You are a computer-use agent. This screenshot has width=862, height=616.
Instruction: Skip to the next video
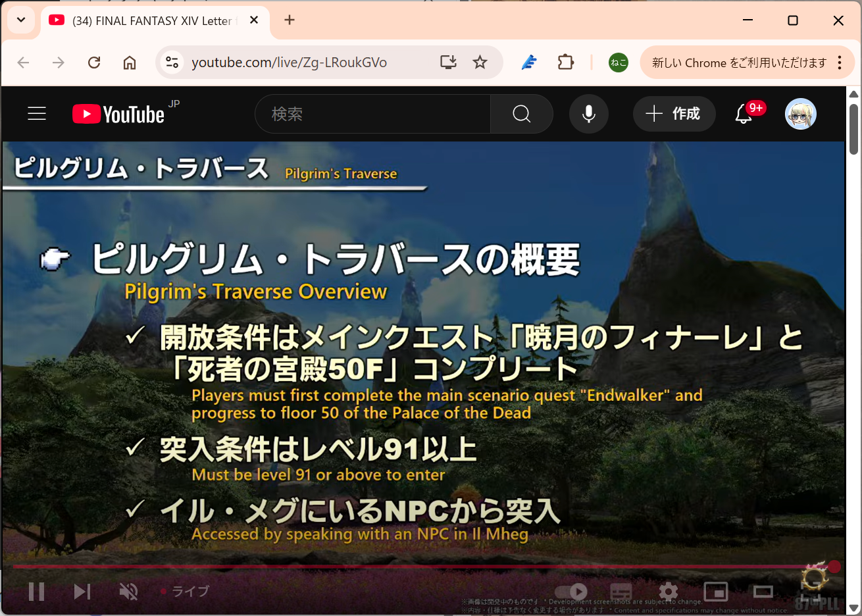(x=82, y=592)
